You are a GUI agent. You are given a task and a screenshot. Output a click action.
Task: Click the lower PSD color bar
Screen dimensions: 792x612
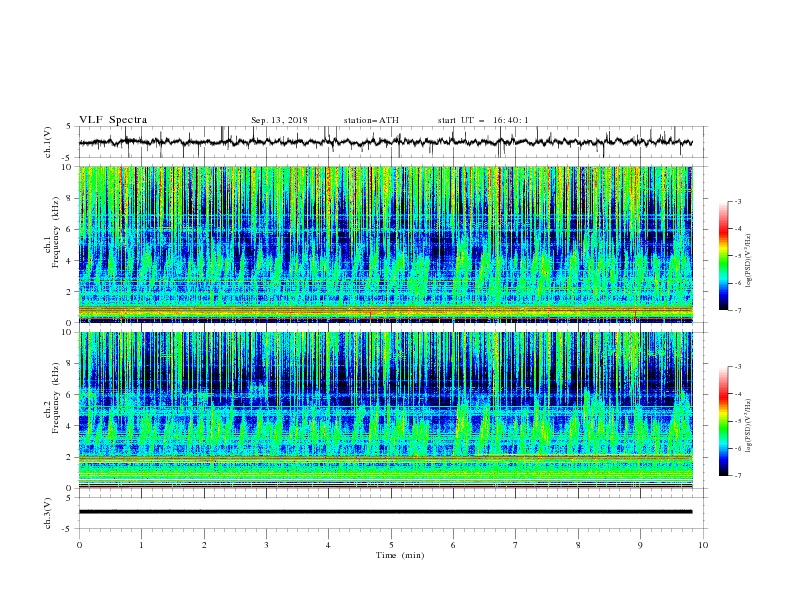(723, 421)
